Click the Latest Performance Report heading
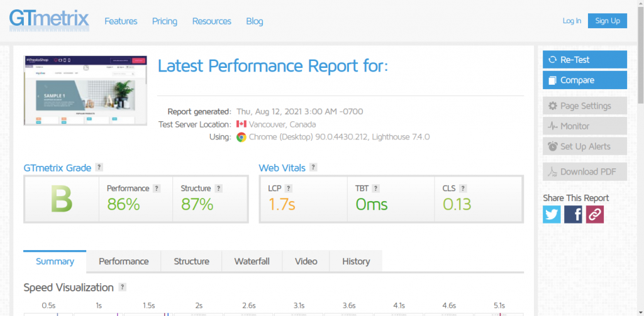The image size is (644, 316). [x=273, y=66]
